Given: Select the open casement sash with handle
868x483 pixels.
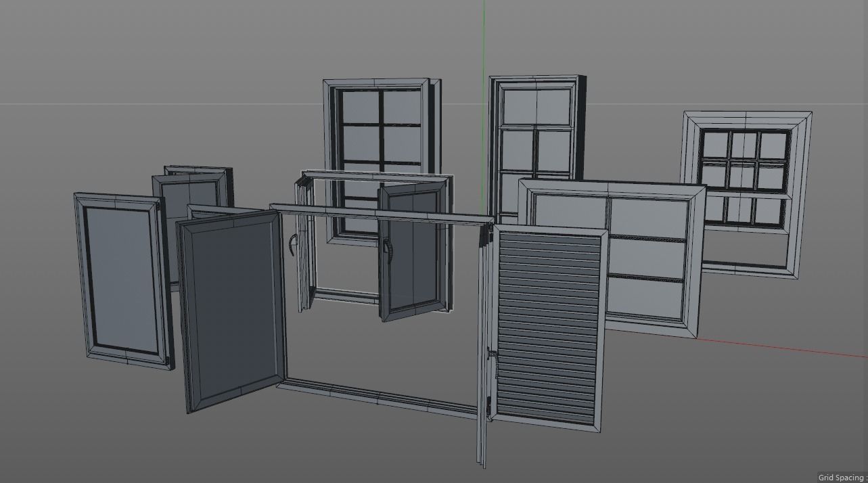Looking at the screenshot, I should [414, 252].
